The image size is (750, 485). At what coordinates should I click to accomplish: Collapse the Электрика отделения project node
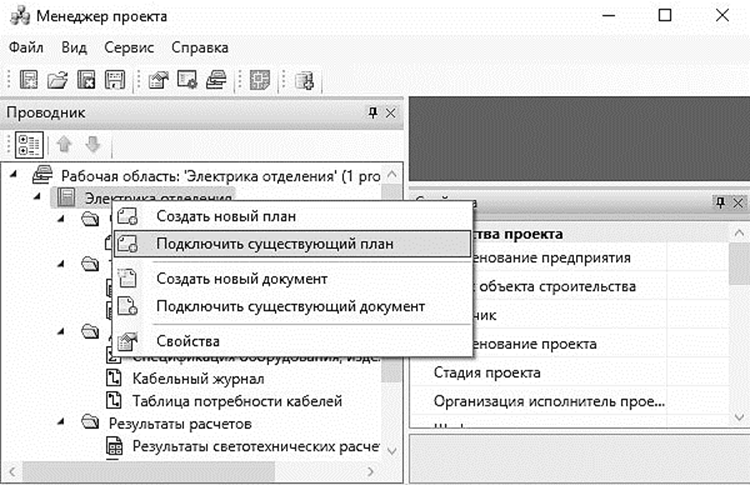click(38, 198)
